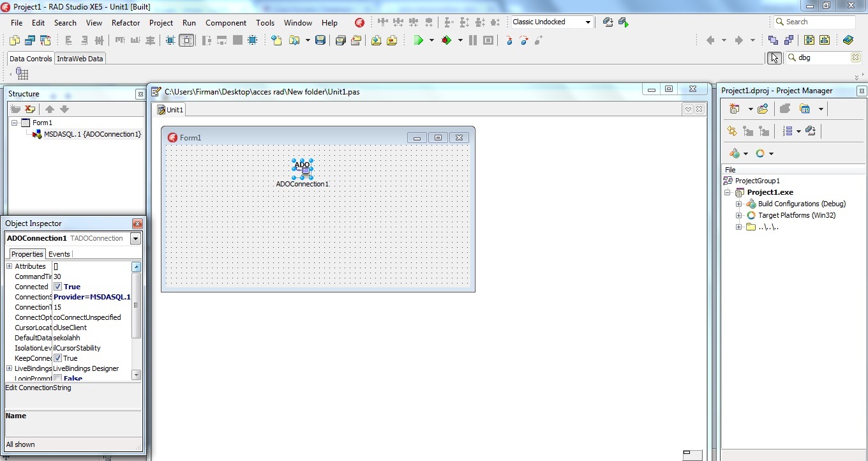Viewport: 868px width, 461px height.
Task: Click the Step Over debug icon
Action: coord(524,40)
